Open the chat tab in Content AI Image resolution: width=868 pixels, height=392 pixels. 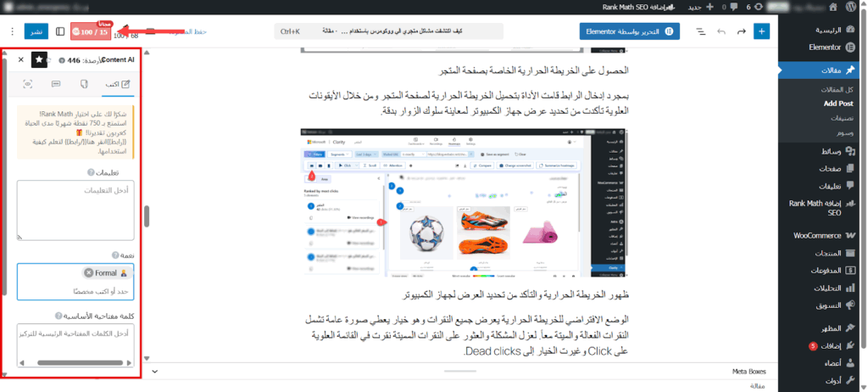(56, 84)
